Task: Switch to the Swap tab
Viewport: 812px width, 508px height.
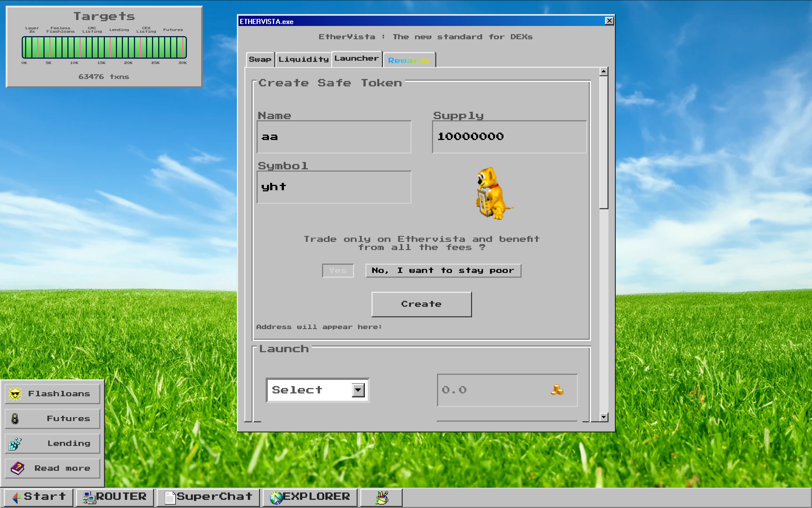Action: (x=260, y=60)
